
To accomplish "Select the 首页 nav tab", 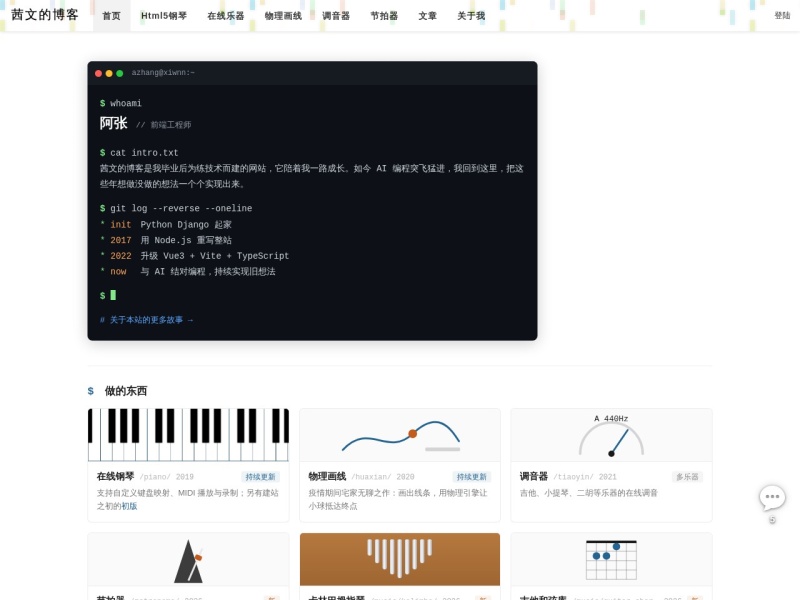I will pos(111,16).
